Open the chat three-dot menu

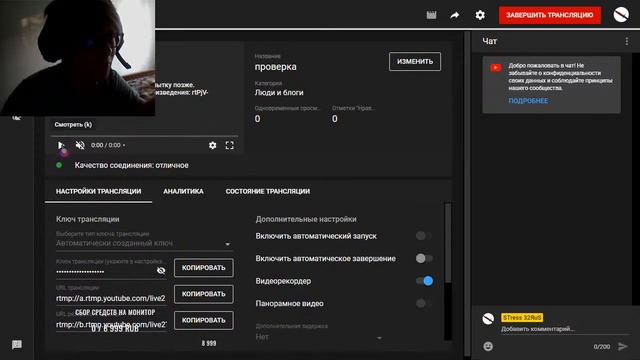[627, 41]
